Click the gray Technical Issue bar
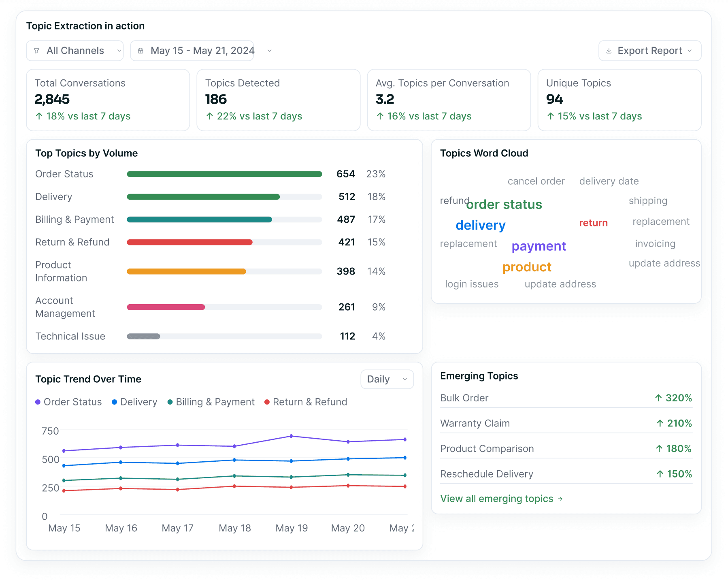Viewport: 728px width, 582px height. tap(143, 336)
